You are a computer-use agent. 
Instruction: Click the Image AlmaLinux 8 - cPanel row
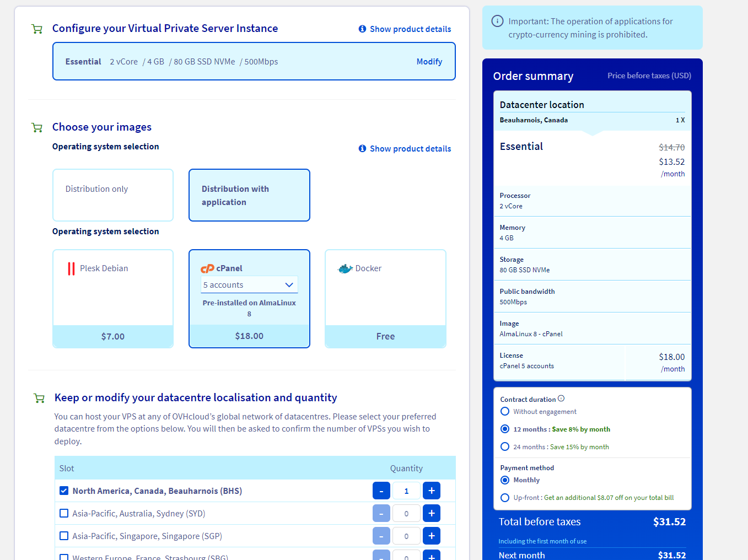tap(592, 329)
